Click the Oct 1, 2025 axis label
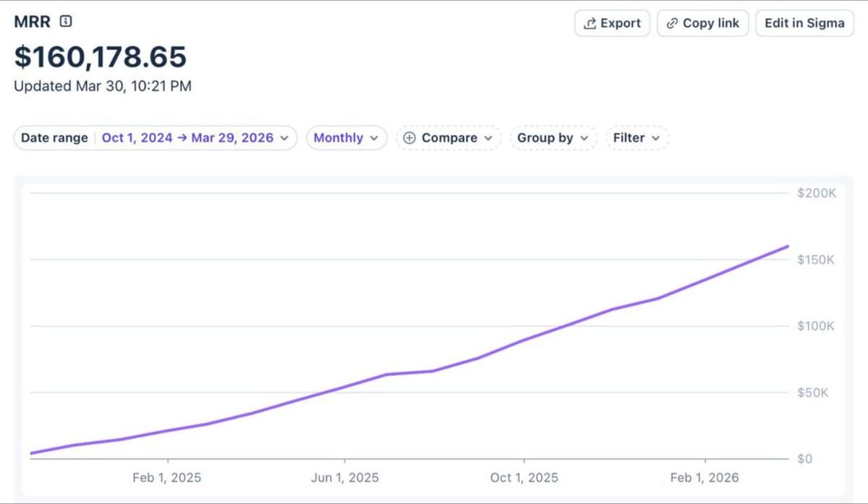The width and height of the screenshot is (868, 504). tap(524, 477)
